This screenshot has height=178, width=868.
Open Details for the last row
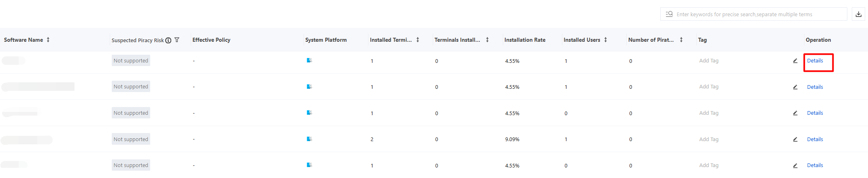point(815,165)
